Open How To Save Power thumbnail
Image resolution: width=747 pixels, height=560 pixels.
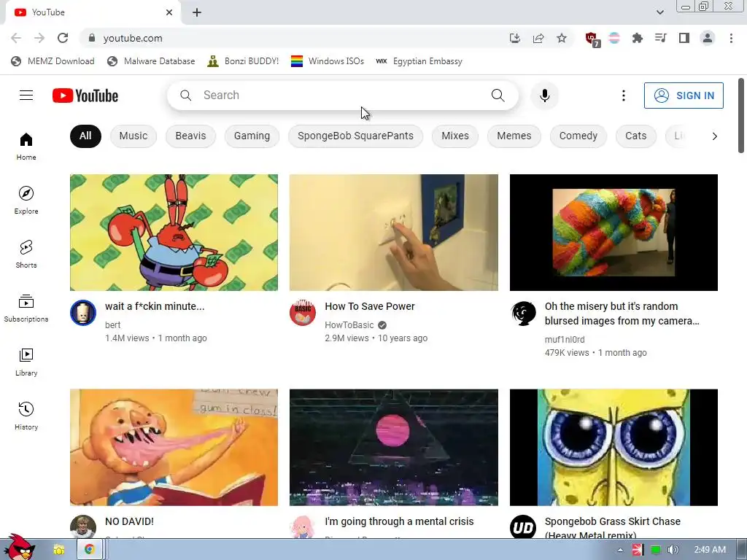[x=394, y=233]
